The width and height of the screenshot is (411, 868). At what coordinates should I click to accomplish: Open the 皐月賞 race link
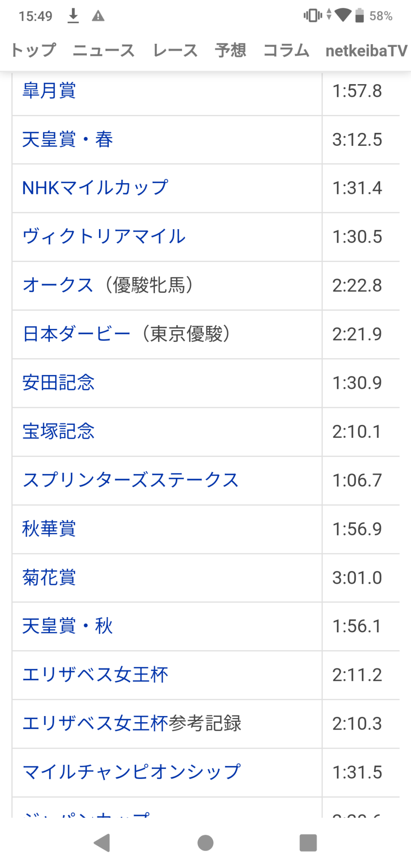(49, 91)
